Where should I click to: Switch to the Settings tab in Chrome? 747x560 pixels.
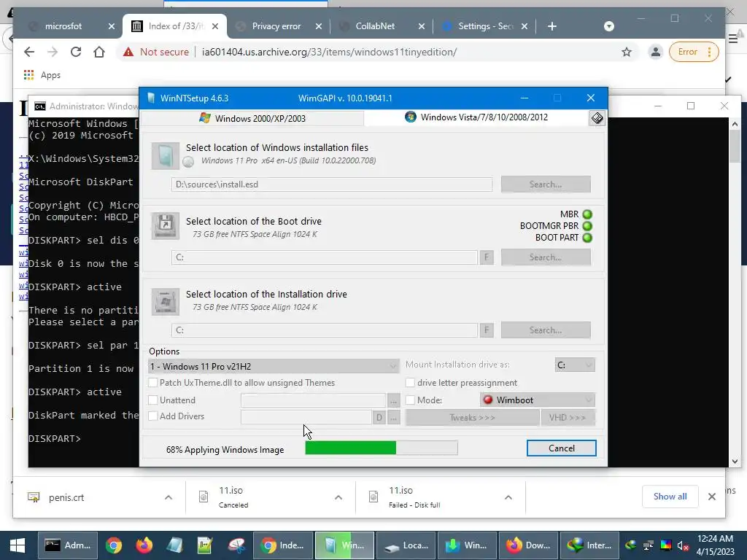pyautogui.click(x=485, y=26)
